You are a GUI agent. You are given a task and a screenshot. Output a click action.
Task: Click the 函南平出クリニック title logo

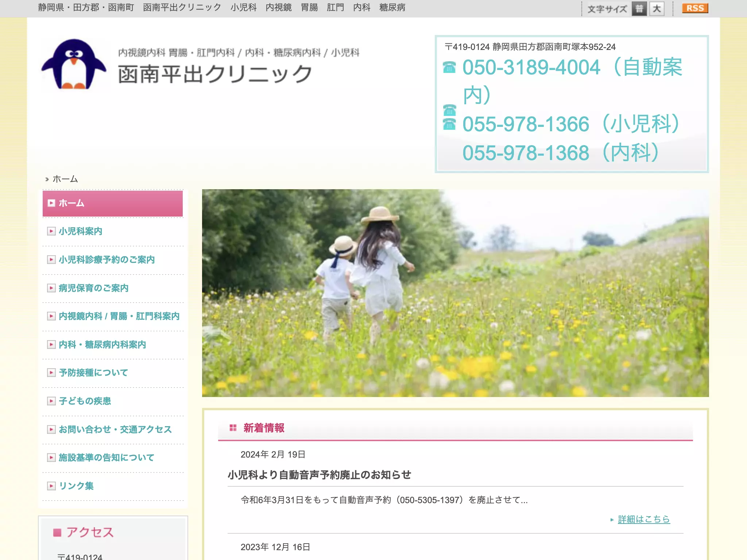(215, 74)
